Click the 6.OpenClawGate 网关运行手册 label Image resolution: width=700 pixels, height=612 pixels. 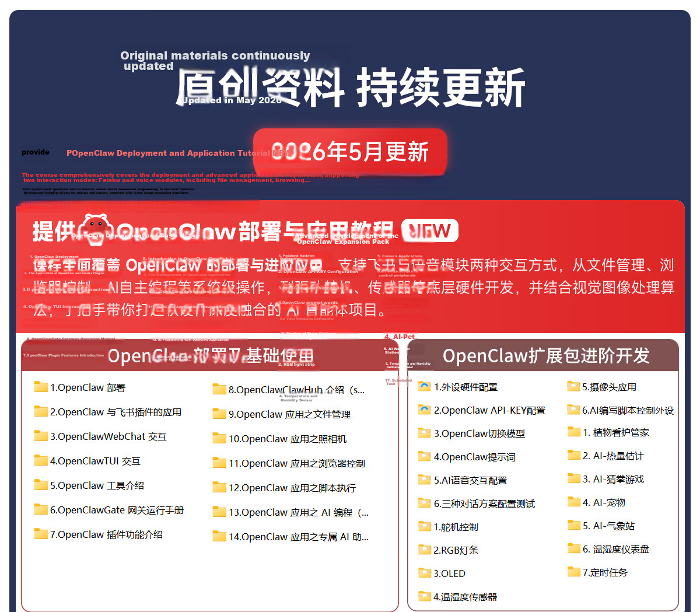[117, 510]
